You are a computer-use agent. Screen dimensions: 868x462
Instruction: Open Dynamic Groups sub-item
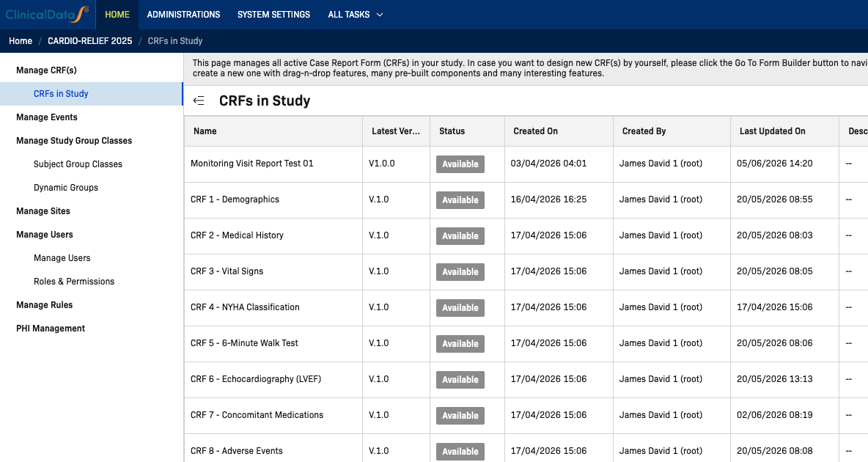click(66, 187)
